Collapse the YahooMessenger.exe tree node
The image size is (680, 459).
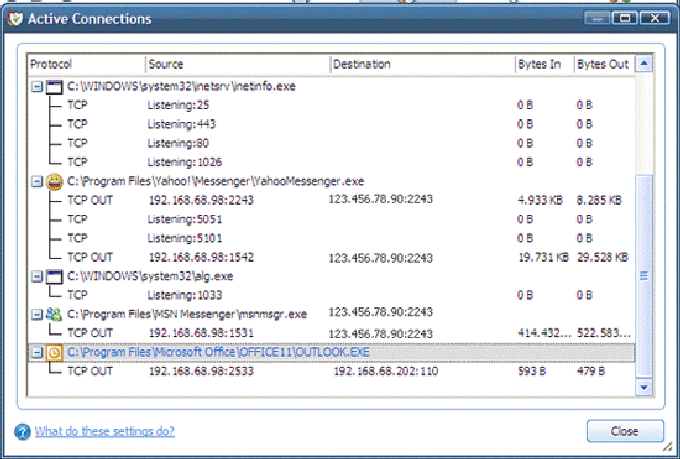coord(37,181)
